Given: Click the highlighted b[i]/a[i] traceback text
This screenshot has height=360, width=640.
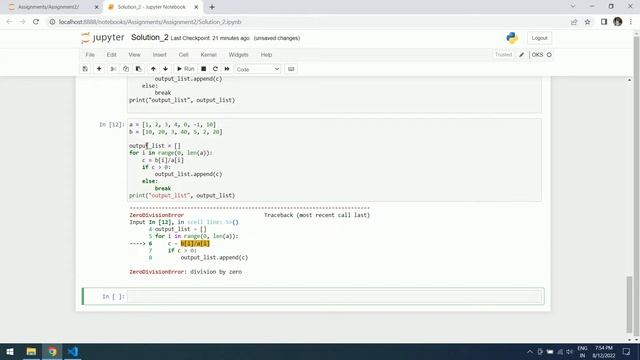Looking at the screenshot, I should pyautogui.click(x=195, y=243).
